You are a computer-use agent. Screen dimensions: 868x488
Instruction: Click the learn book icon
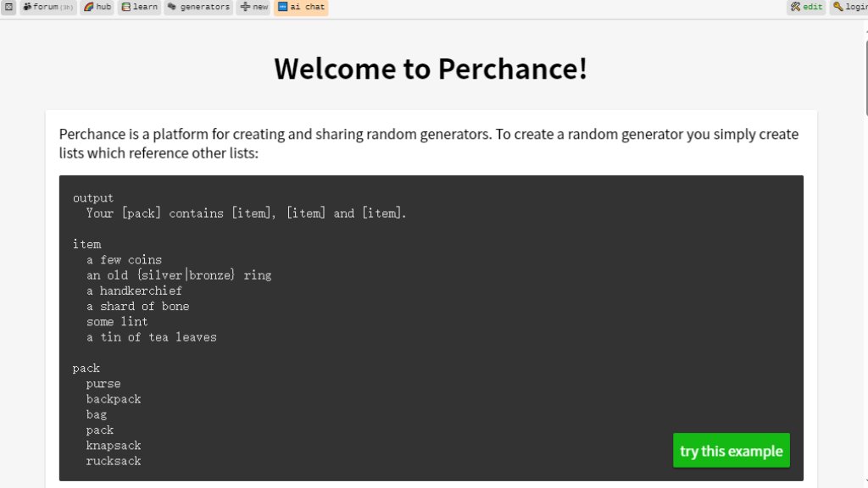coord(125,7)
